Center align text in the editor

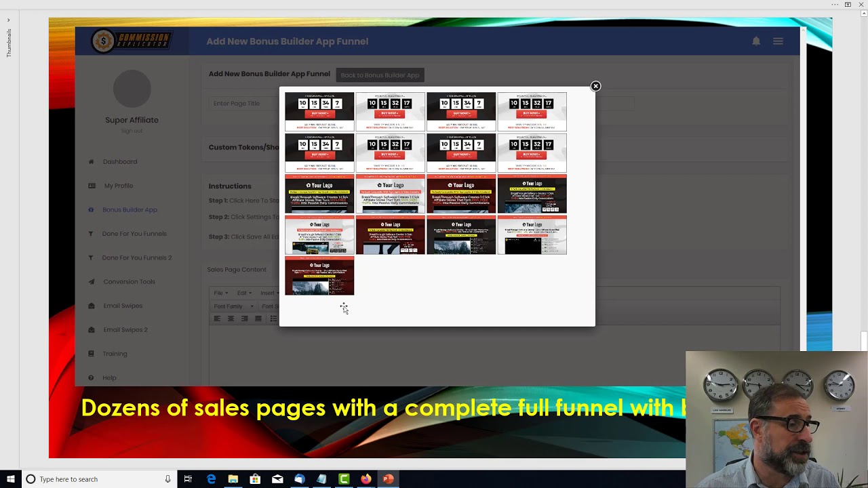(x=231, y=319)
